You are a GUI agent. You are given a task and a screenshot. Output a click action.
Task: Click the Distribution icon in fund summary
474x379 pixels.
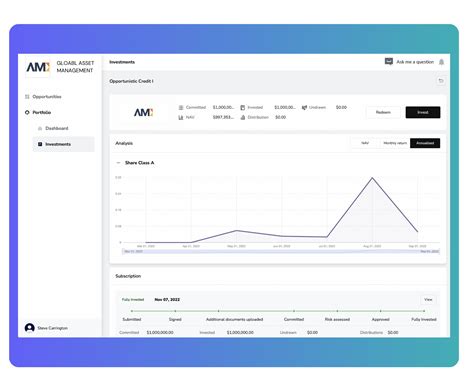coord(243,117)
